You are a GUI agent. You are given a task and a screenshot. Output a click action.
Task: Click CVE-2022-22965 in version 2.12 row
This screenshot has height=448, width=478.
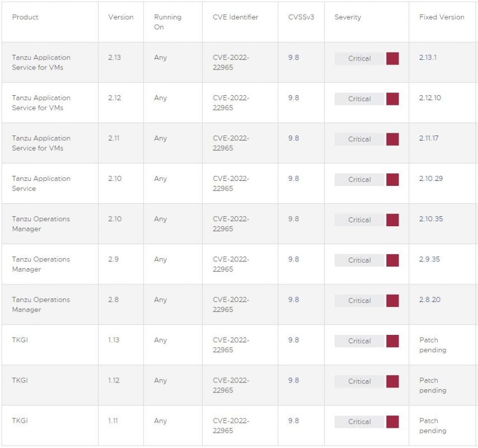pyautogui.click(x=231, y=103)
